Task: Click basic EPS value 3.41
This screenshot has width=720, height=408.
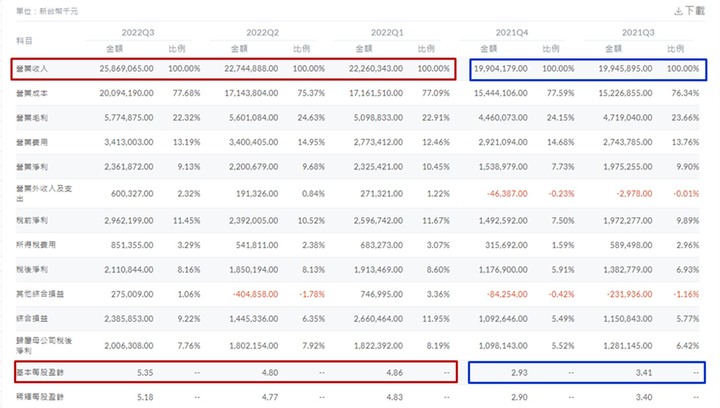Action: coord(644,373)
